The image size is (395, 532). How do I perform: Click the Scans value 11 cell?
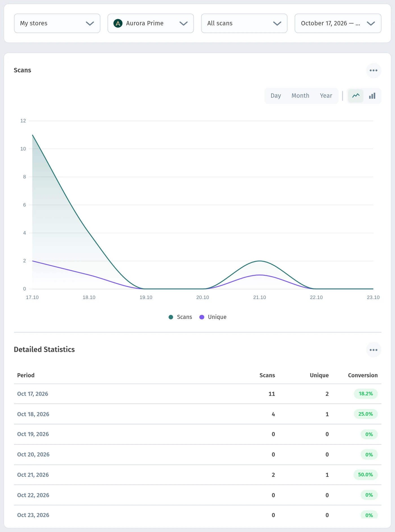pyautogui.click(x=272, y=394)
